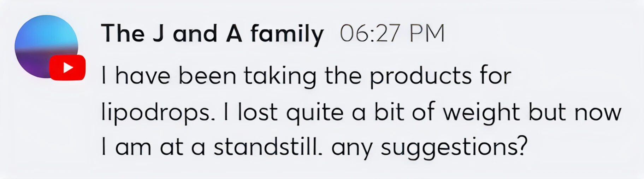Open The J and A family profile name
This screenshot has width=644, height=179.
click(x=212, y=34)
